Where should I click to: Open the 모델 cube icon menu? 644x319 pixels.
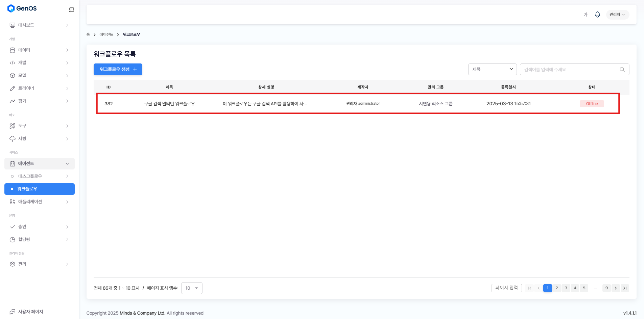13,76
